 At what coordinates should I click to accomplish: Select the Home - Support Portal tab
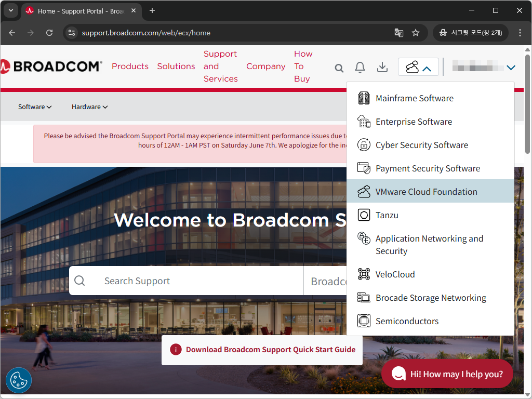click(82, 11)
